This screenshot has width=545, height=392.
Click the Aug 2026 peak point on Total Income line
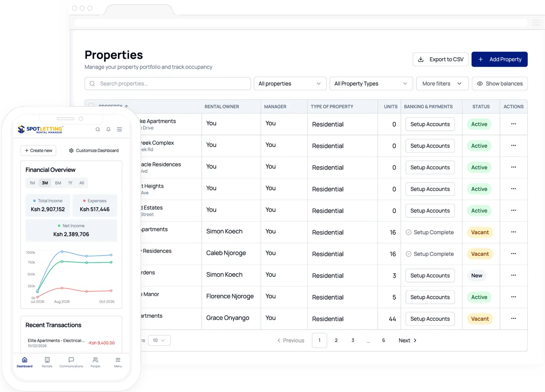tap(62, 251)
